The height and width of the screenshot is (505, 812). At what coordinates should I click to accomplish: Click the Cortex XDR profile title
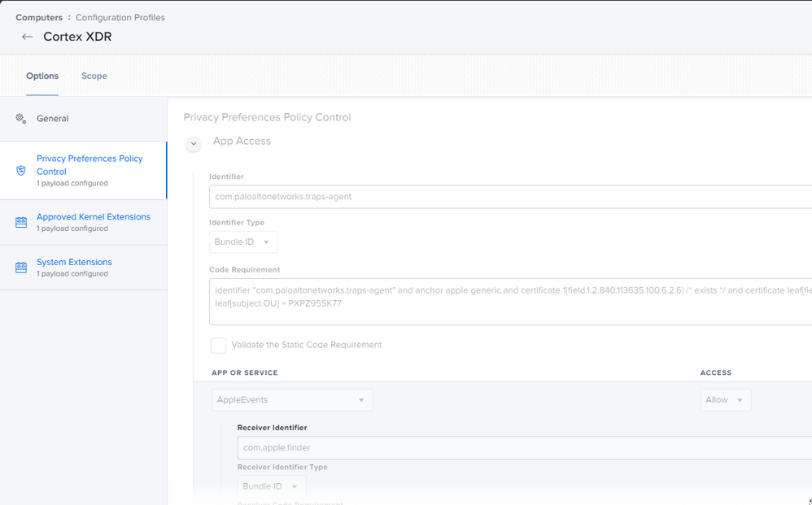(x=77, y=37)
